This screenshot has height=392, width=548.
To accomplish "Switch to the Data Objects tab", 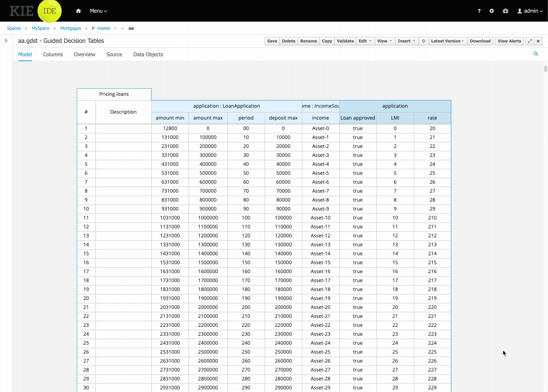I will 148,55.
